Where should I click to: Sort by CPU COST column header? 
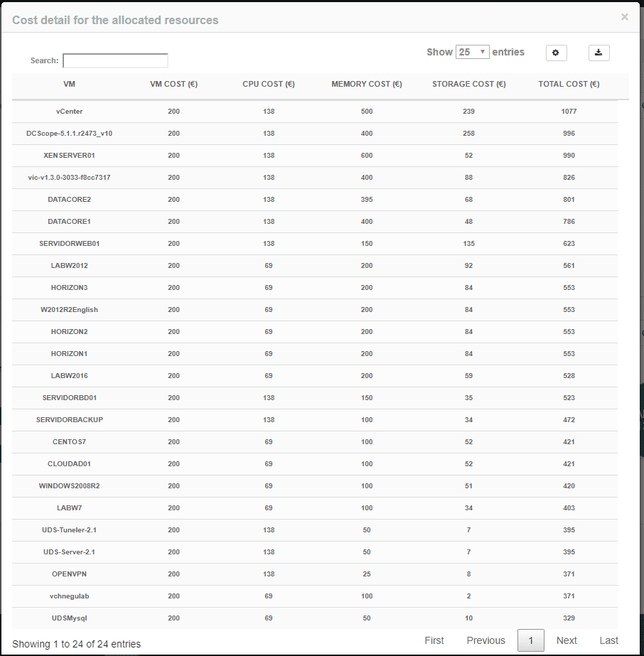point(268,84)
